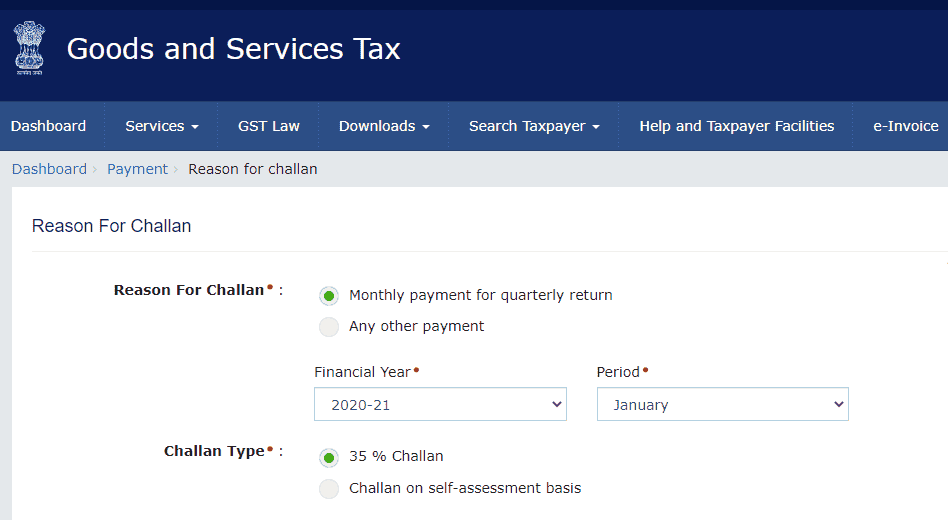Click the Payment breadcrumb link
The image size is (948, 520).
tap(137, 169)
